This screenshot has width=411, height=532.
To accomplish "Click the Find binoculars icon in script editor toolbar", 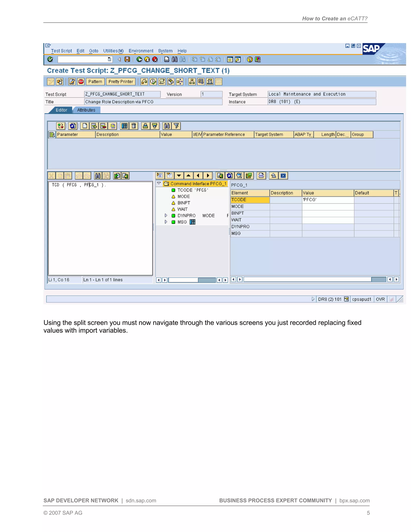I will pos(98,176).
